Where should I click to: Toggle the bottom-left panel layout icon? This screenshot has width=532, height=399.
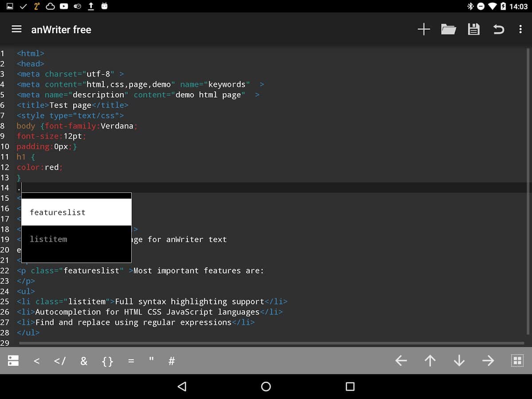point(13,361)
